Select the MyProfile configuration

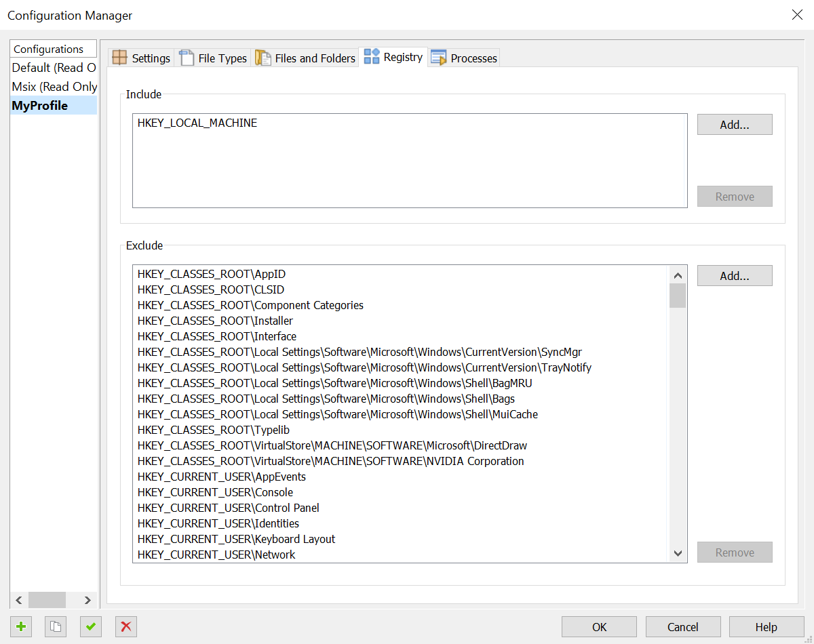click(x=54, y=106)
